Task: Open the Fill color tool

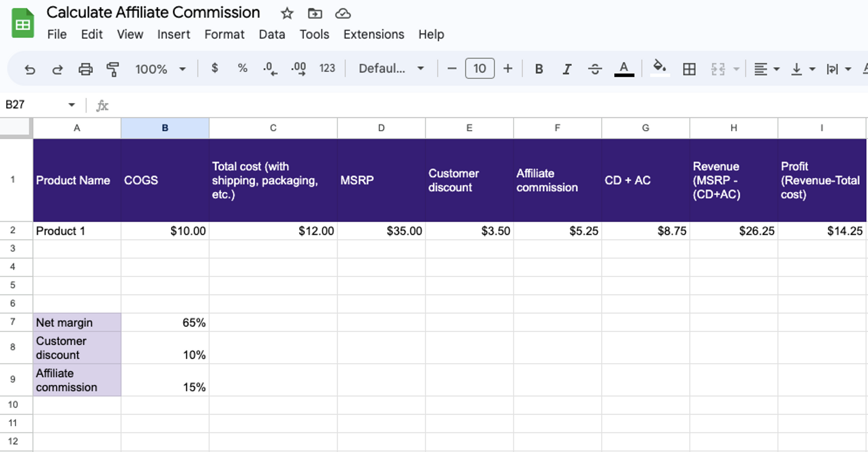Action: point(659,69)
